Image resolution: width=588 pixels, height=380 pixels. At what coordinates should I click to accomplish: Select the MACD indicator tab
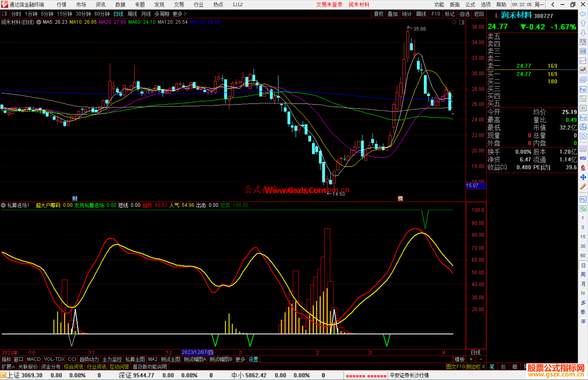tap(33, 359)
